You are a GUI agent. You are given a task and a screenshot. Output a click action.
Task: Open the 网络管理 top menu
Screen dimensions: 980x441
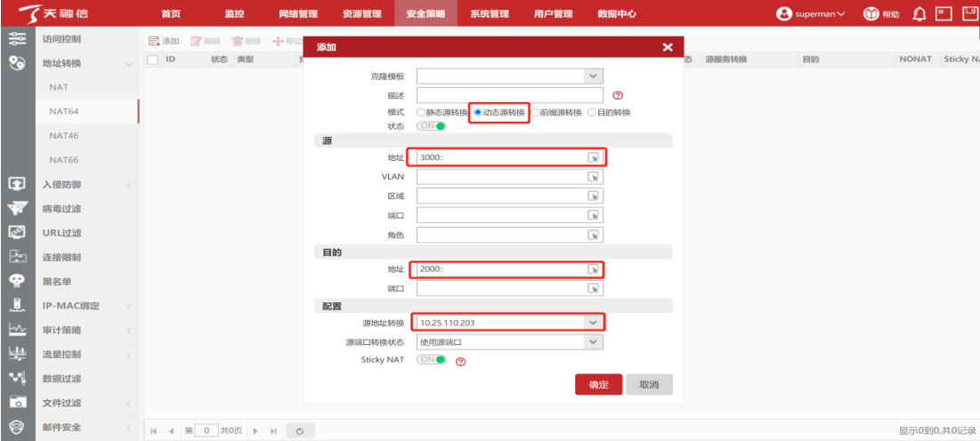(298, 13)
